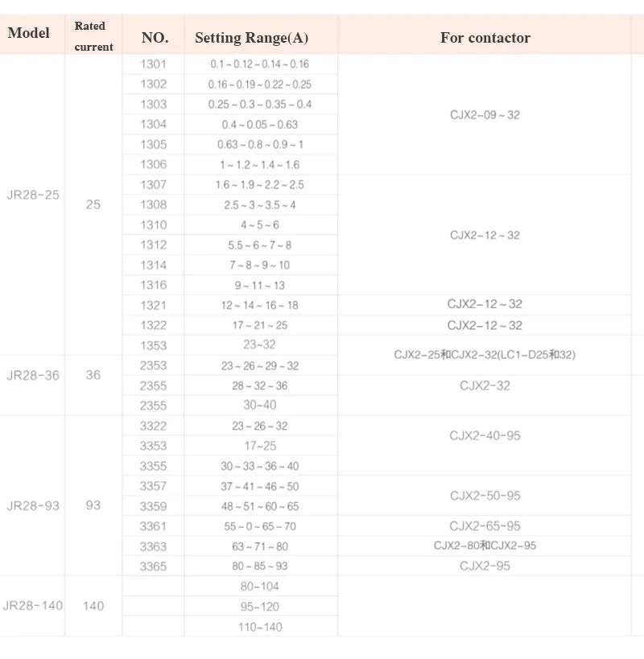
Task: Click the Rated current column header
Action: 93,35
